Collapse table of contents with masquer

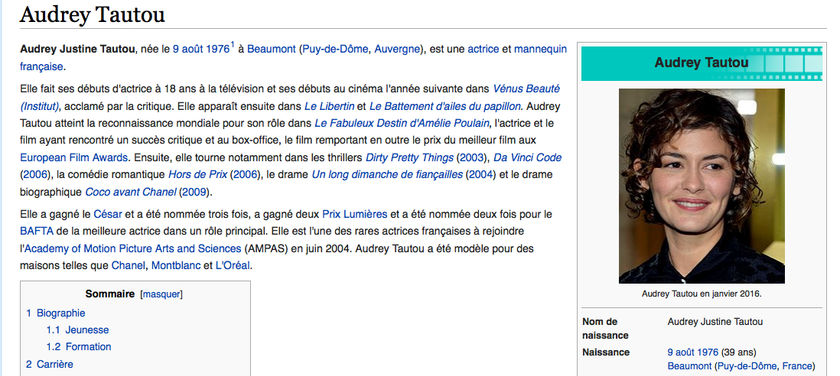point(161,295)
